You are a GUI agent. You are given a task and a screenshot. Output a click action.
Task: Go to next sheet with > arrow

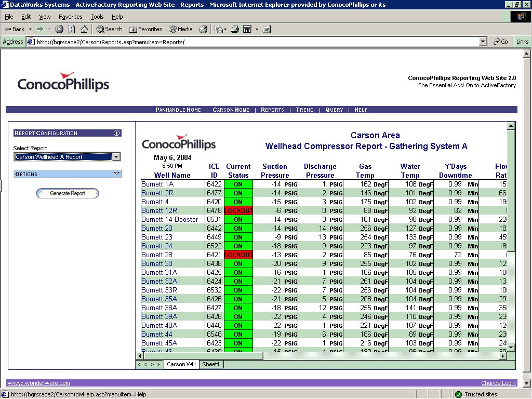tap(152, 364)
